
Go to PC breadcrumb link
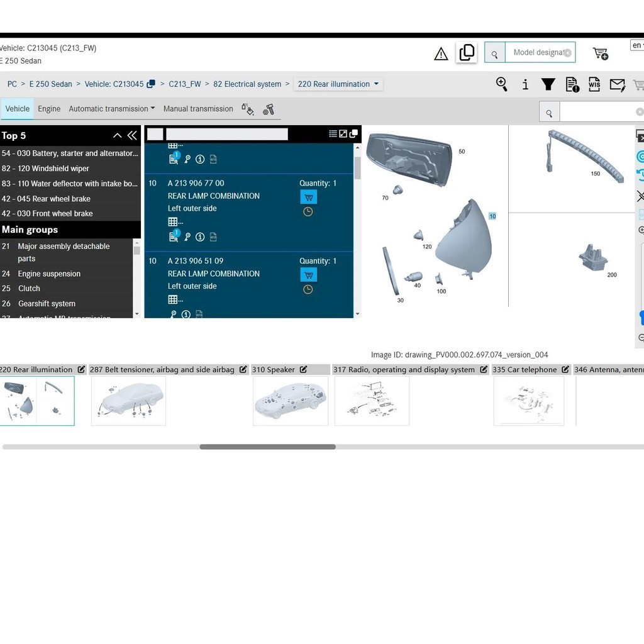12,84
